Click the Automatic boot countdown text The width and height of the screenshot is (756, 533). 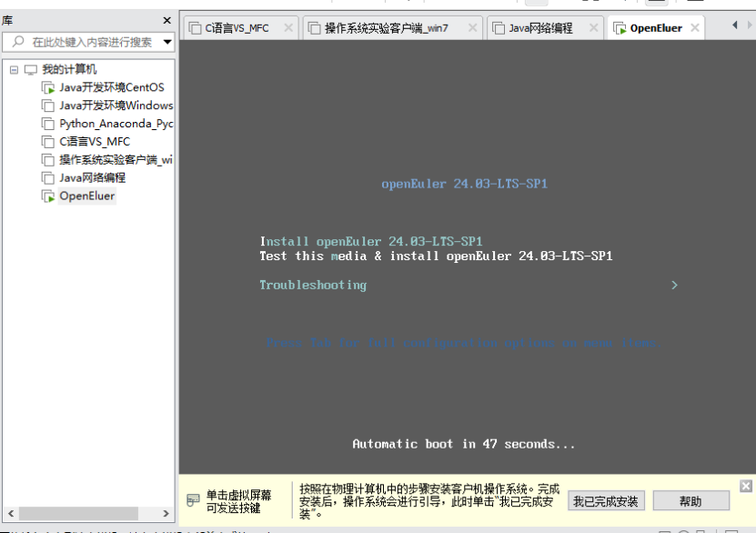click(x=463, y=444)
